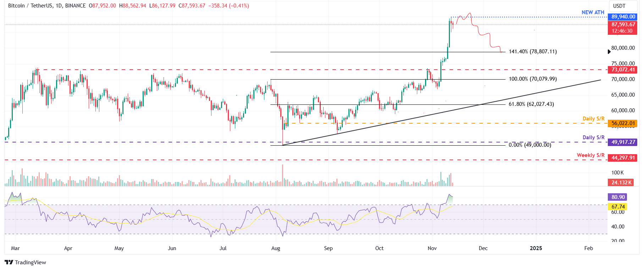Click the RSI moving average 67.74 tag

pyautogui.click(x=618, y=207)
